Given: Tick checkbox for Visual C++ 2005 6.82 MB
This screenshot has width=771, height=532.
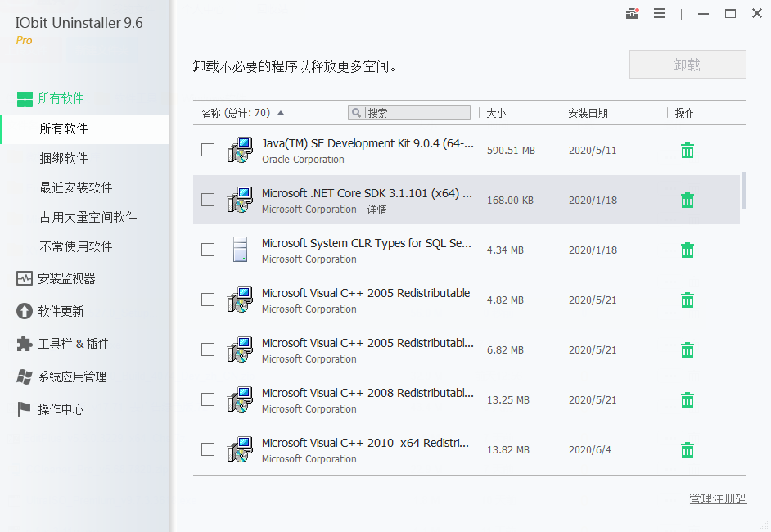Looking at the screenshot, I should click(208, 349).
